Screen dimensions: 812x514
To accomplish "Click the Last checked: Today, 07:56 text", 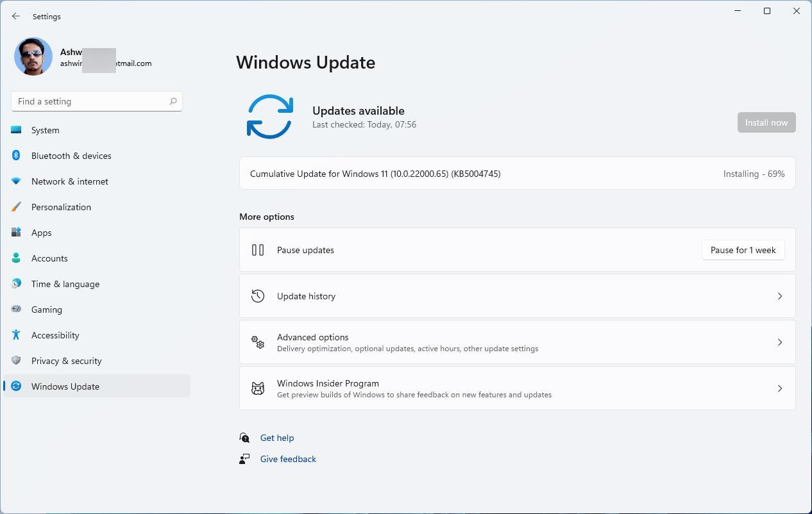I will pos(364,124).
